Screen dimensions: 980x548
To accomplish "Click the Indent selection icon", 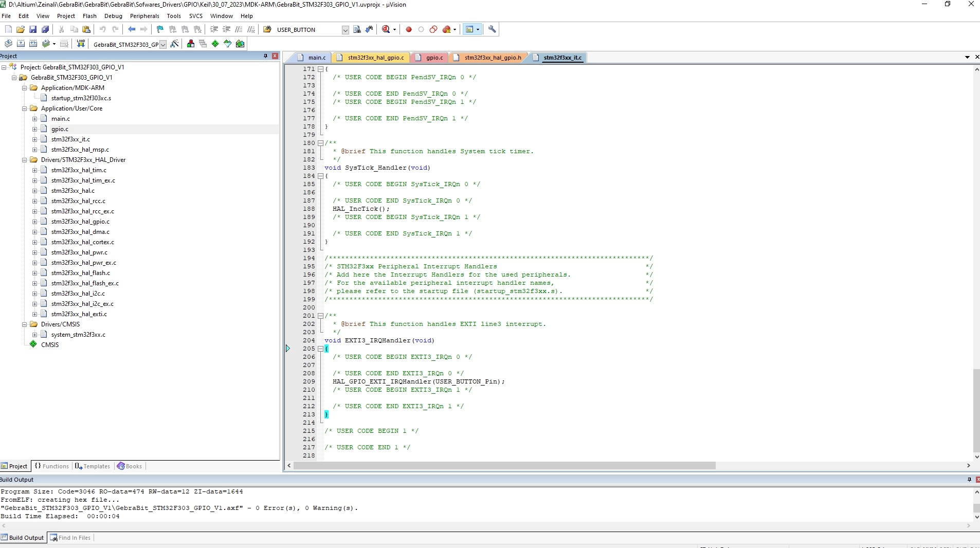I will [x=214, y=29].
